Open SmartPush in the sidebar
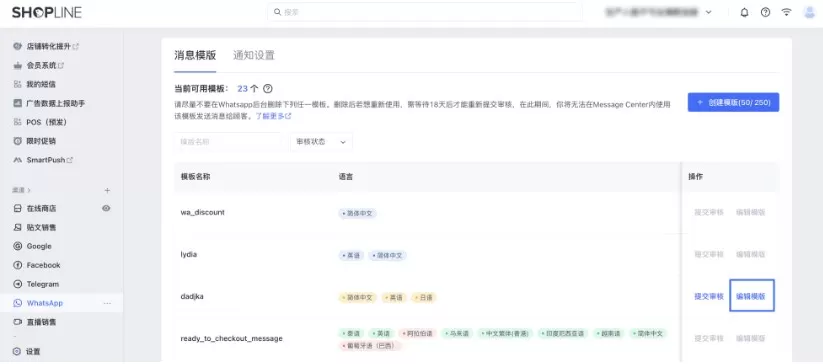 pos(43,160)
